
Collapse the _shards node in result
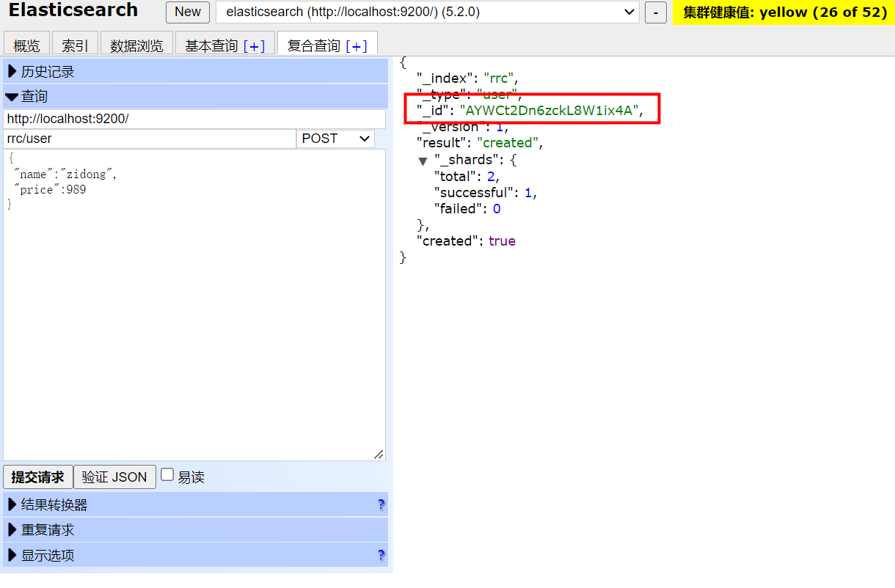423,161
